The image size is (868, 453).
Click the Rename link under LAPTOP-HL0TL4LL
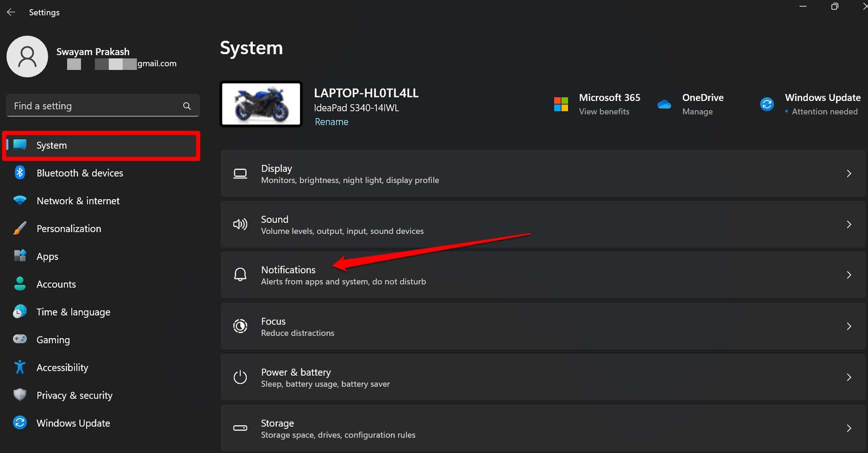(331, 121)
